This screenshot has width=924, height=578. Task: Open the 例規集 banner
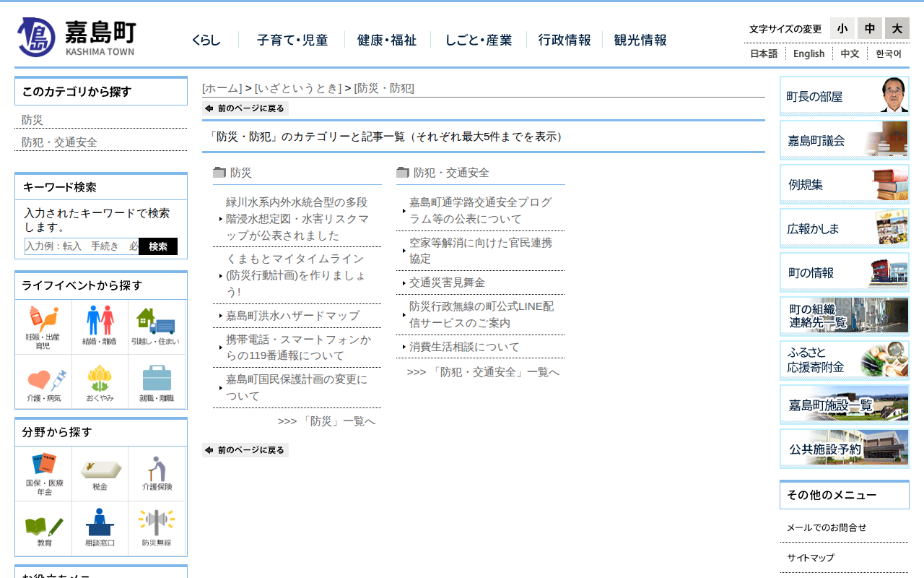coord(845,184)
